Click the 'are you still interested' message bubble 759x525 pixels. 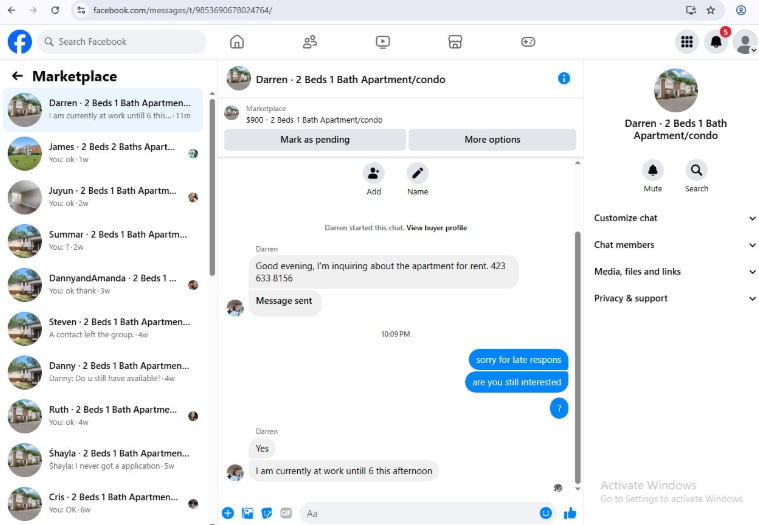[516, 382]
